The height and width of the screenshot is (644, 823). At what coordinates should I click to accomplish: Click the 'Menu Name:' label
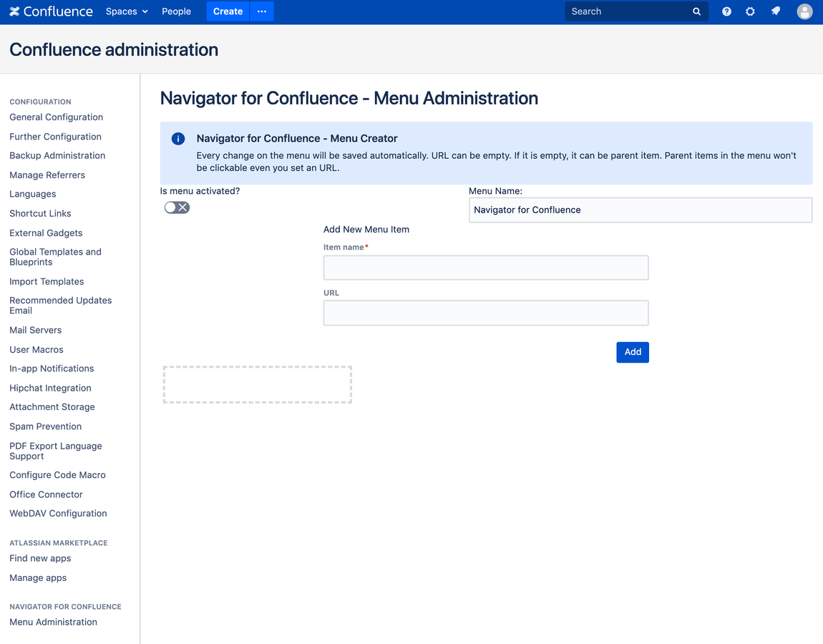tap(495, 191)
